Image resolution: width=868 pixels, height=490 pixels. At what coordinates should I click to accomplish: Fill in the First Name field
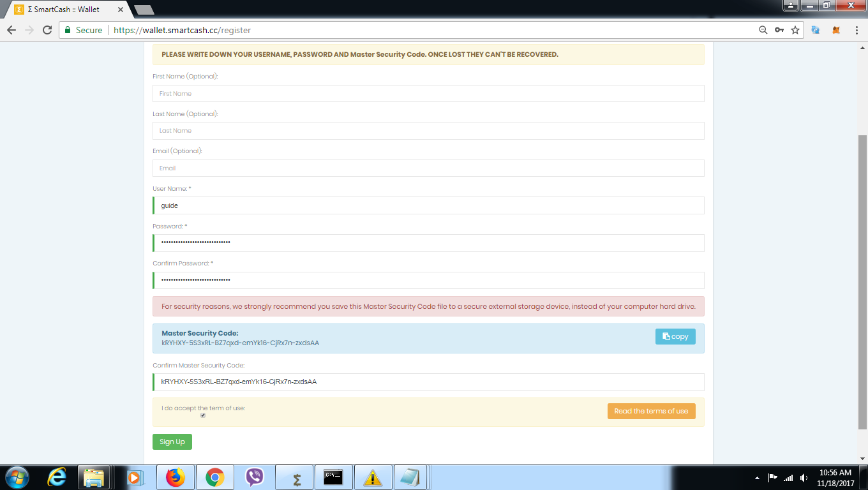tap(428, 93)
